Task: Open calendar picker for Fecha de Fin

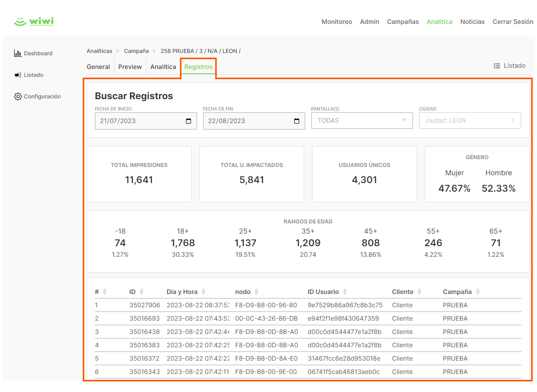Action: point(297,121)
